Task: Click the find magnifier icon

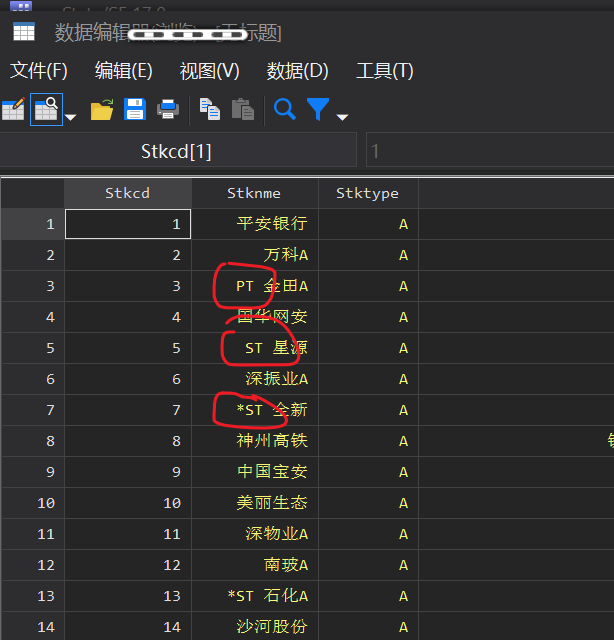Action: tap(285, 109)
